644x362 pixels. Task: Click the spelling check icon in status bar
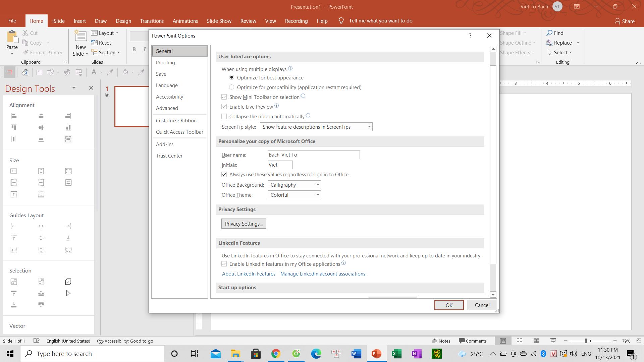(x=37, y=341)
